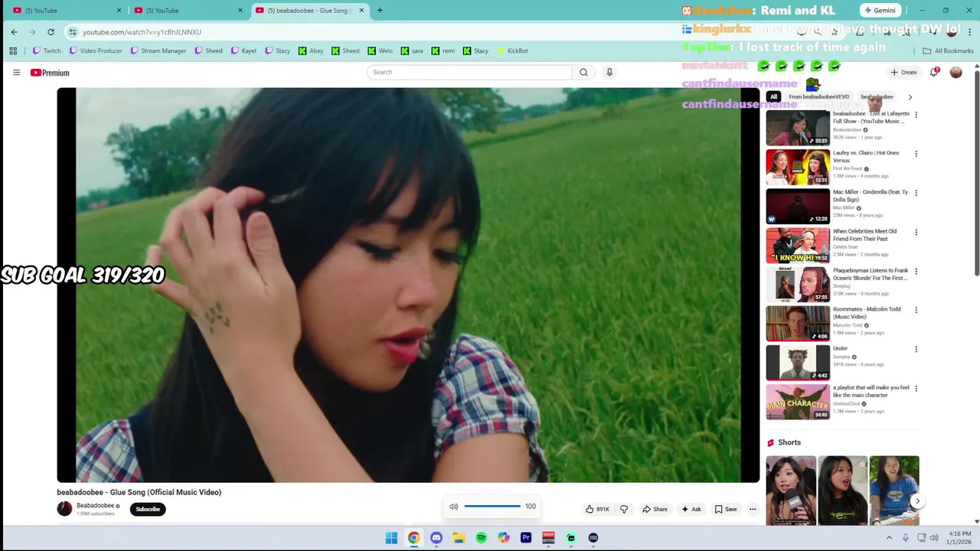Open Live at Lafayette Full Show thumbnail

coord(798,128)
